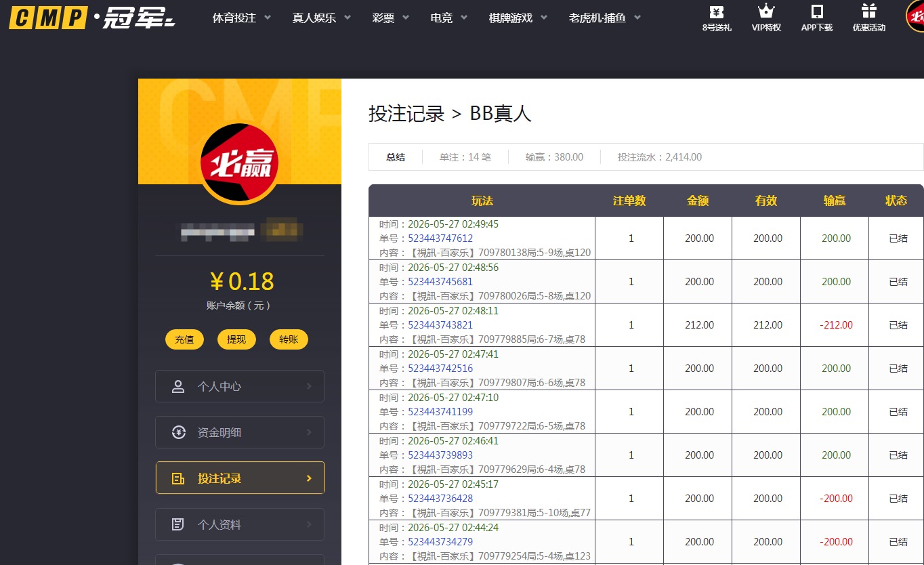Open bet order number 523443736428
The image size is (924, 565).
[440, 499]
